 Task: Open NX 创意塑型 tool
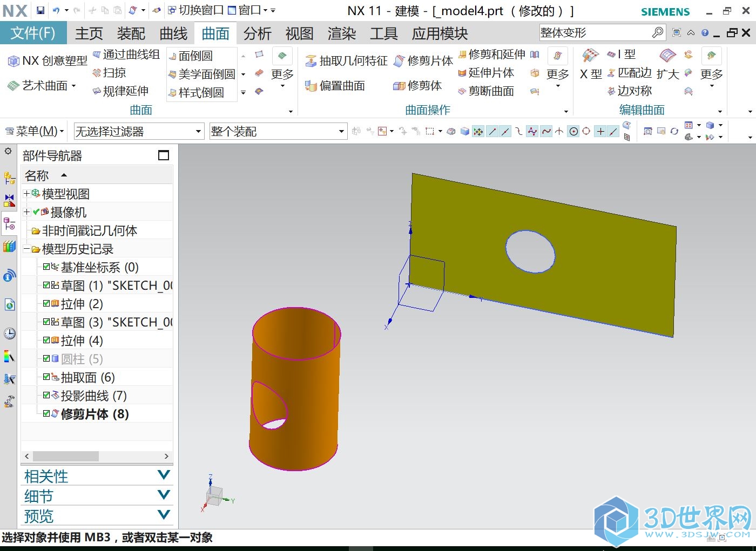pos(47,61)
